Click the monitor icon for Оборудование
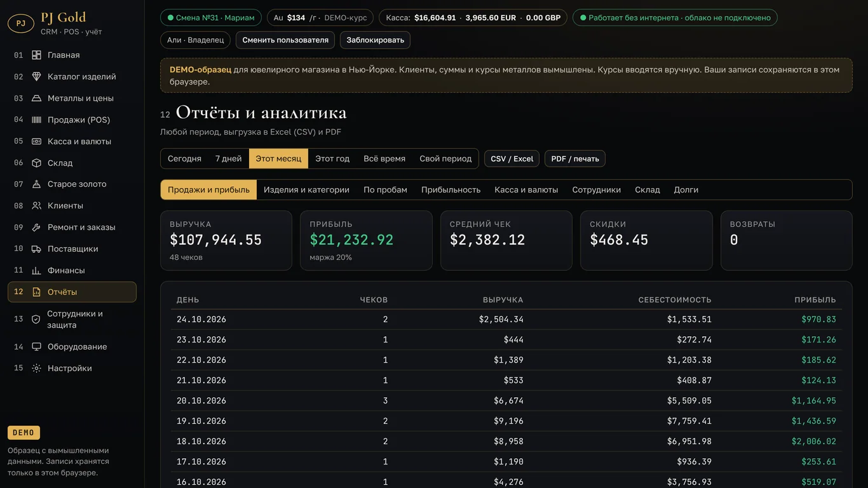 [36, 347]
